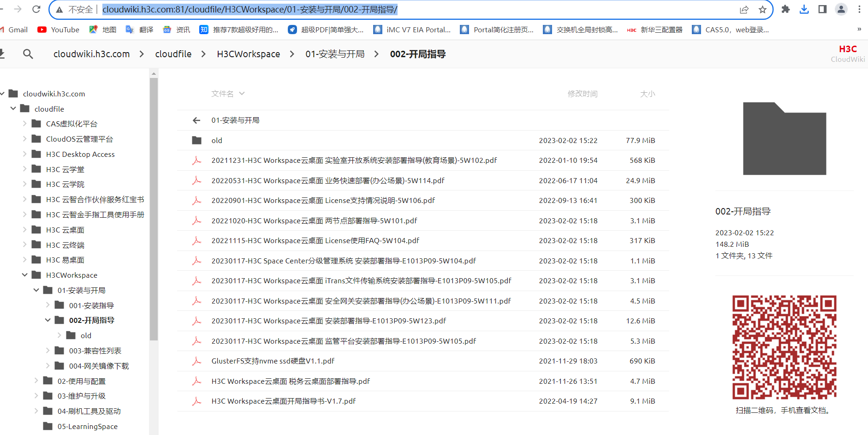Click the browser address bar URL

(250, 9)
